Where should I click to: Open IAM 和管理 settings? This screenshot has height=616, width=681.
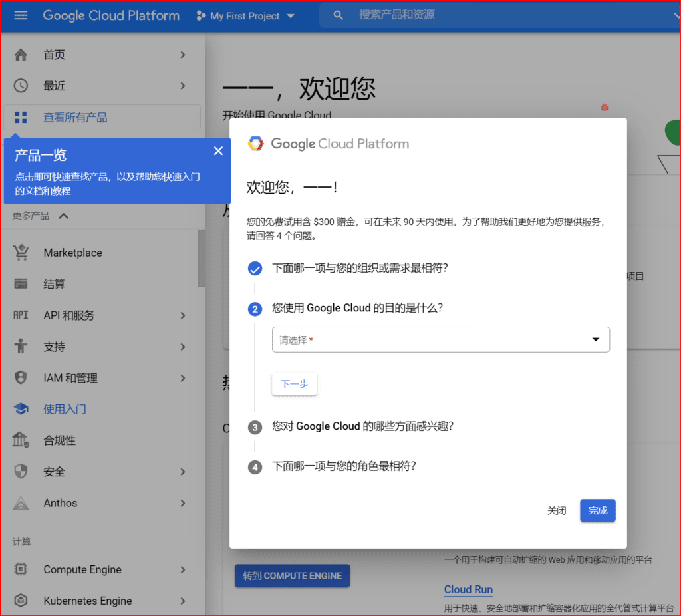pos(70,377)
